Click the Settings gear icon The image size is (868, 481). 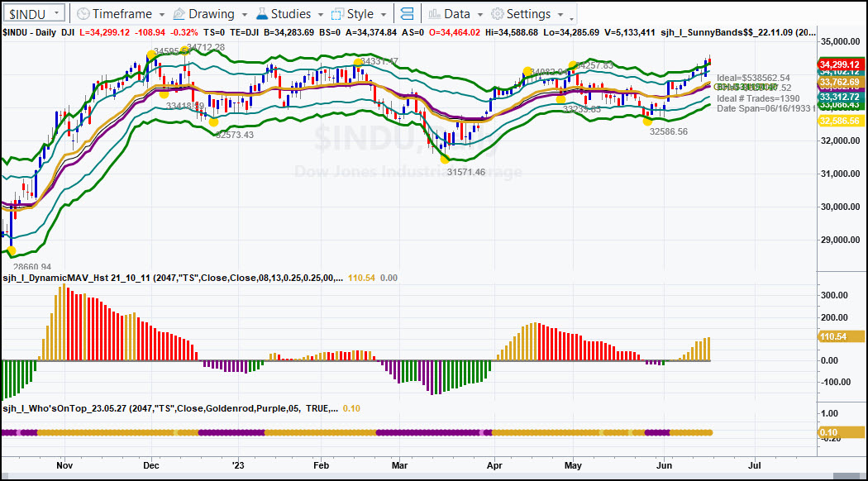(x=498, y=14)
